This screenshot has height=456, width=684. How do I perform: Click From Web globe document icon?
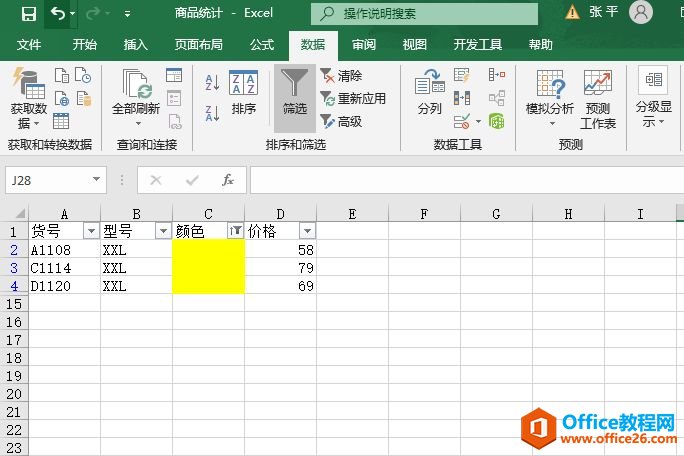click(62, 99)
